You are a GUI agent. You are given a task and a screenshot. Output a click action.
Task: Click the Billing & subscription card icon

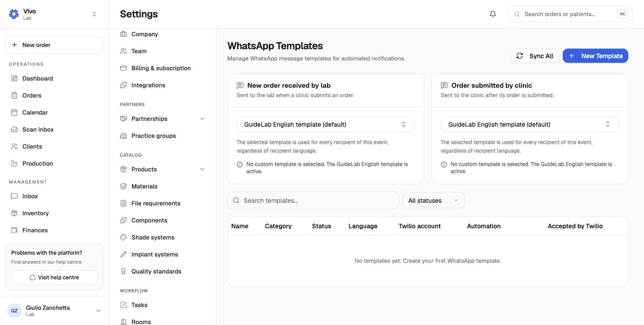click(x=123, y=68)
